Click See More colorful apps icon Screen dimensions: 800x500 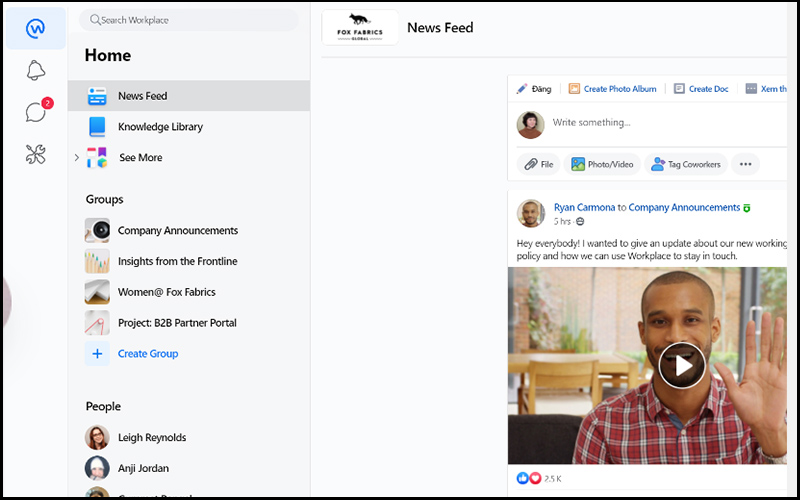click(x=97, y=158)
